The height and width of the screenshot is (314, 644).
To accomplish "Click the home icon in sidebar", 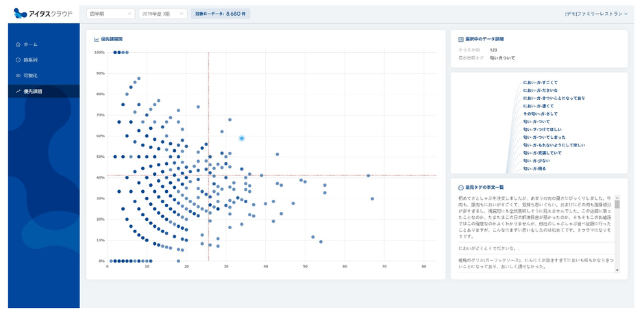I will pyautogui.click(x=18, y=44).
